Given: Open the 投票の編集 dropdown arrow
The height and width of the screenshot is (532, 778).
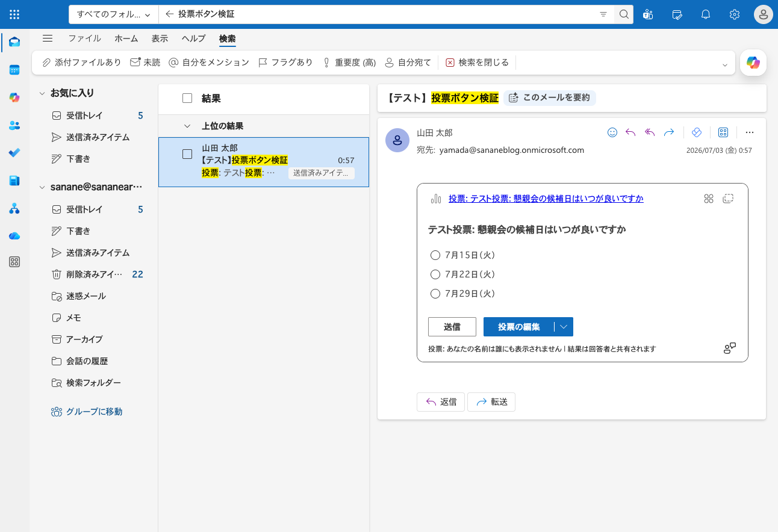Looking at the screenshot, I should (x=564, y=327).
